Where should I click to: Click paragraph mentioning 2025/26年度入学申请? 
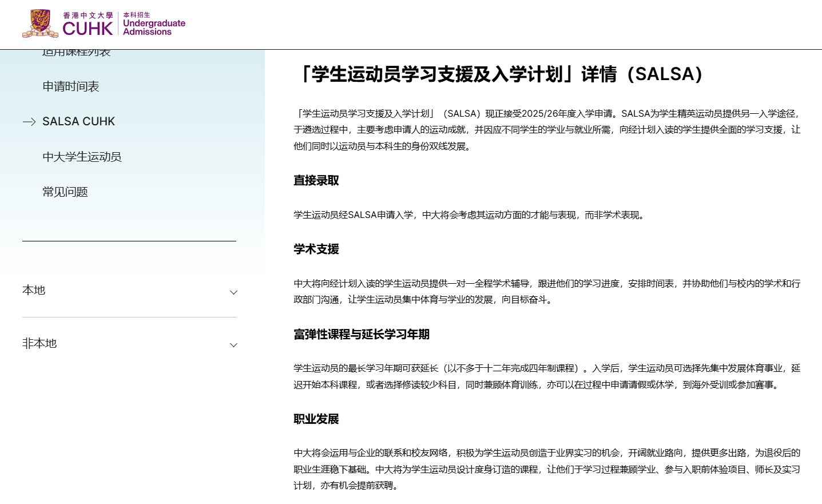tap(547, 130)
